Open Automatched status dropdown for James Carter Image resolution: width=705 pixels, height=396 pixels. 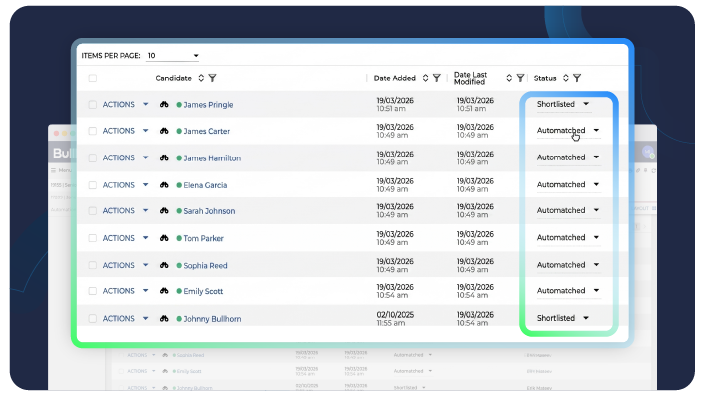click(x=568, y=130)
